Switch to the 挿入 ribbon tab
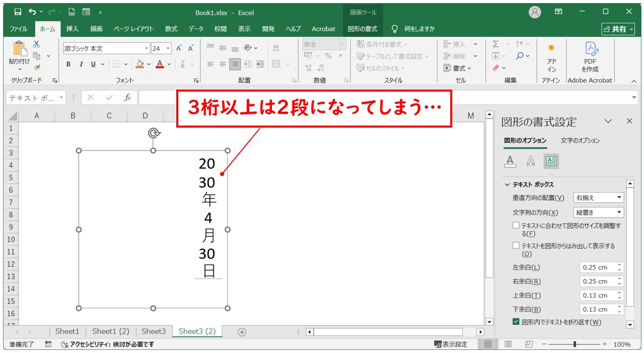The width and height of the screenshot is (644, 353). [x=72, y=29]
